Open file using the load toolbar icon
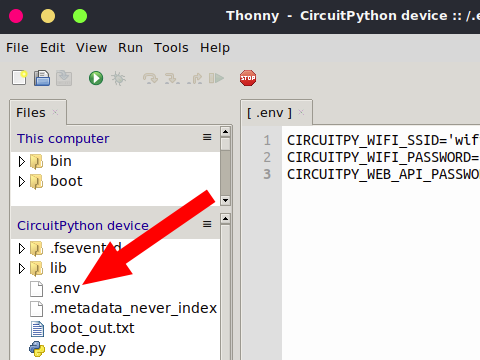This screenshot has height=360, width=480. [x=42, y=78]
